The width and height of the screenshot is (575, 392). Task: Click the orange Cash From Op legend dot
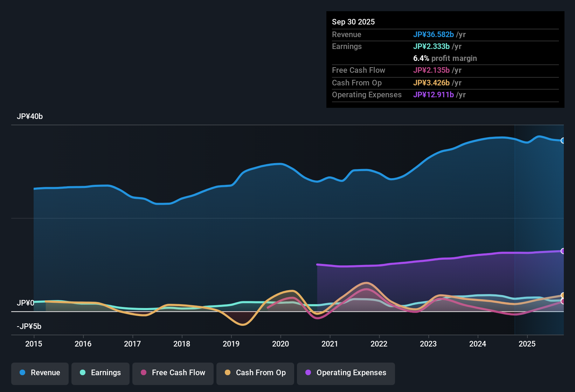228,373
